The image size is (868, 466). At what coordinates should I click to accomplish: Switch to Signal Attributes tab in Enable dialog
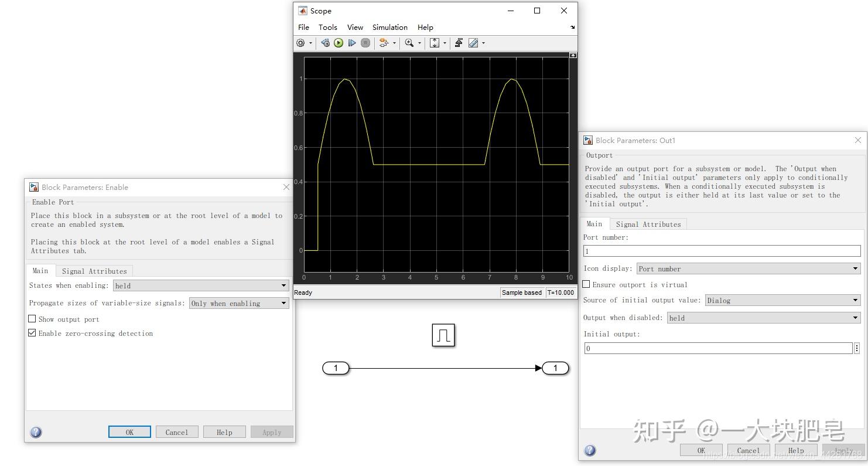[x=94, y=271]
